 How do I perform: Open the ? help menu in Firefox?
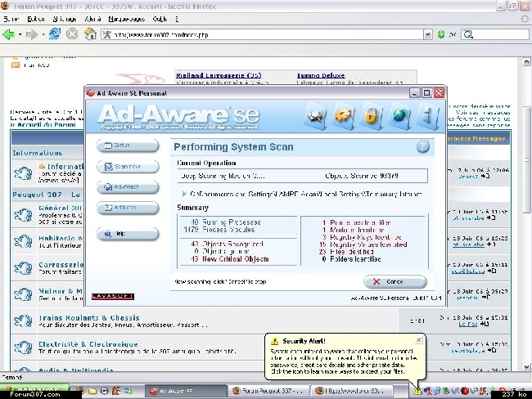coord(177,19)
